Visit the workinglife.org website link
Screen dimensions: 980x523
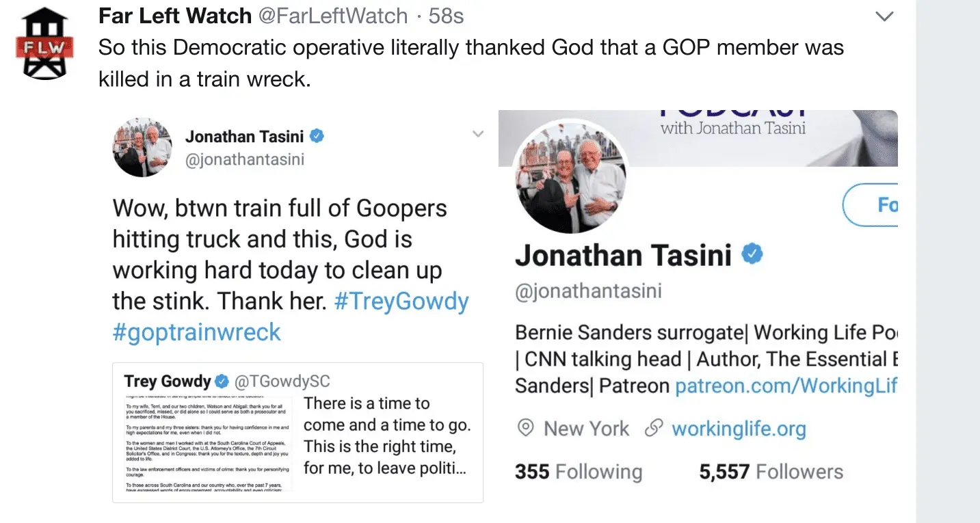click(739, 429)
